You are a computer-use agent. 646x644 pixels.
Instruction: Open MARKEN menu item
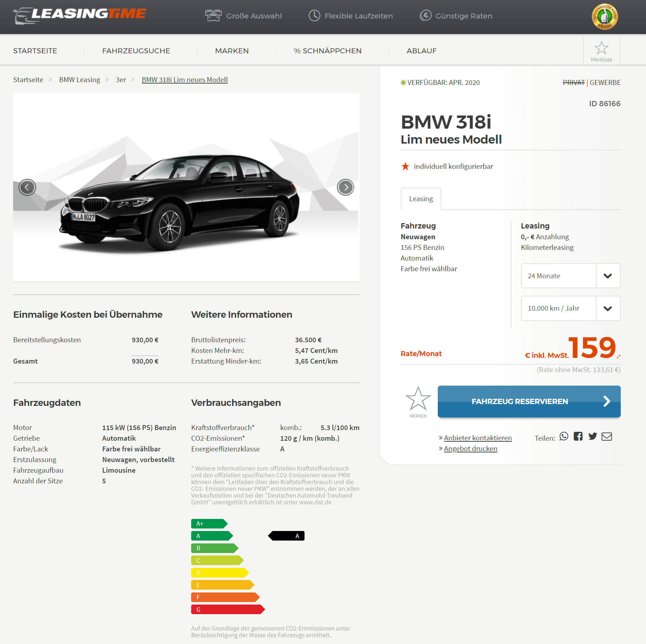click(232, 51)
